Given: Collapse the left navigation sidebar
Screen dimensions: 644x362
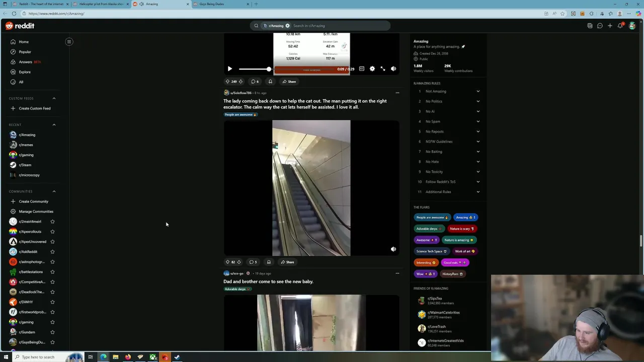Looking at the screenshot, I should point(69,42).
